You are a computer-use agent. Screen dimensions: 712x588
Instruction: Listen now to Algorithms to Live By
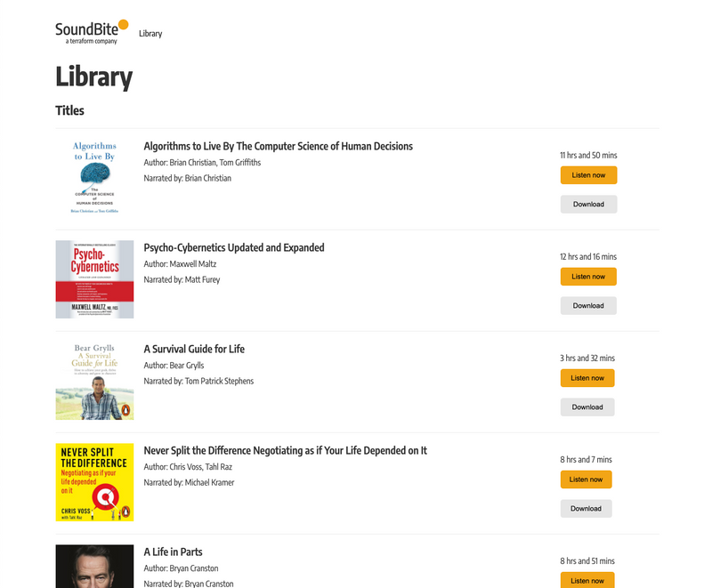click(588, 175)
